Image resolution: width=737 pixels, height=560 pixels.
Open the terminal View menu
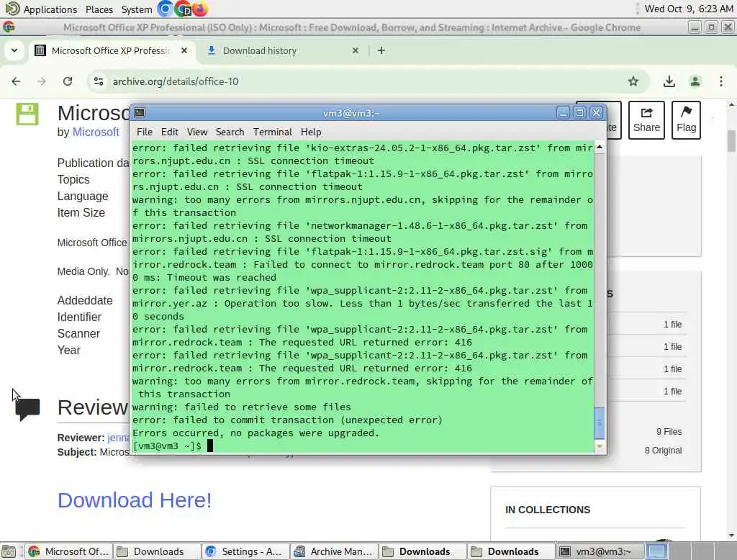(197, 132)
